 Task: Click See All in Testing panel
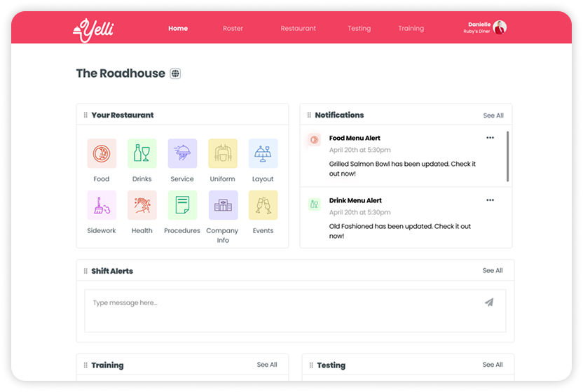(x=493, y=365)
